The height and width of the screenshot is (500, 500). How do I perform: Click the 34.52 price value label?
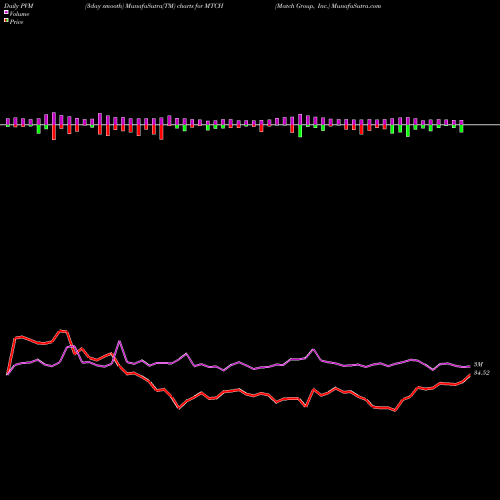[x=482, y=373]
